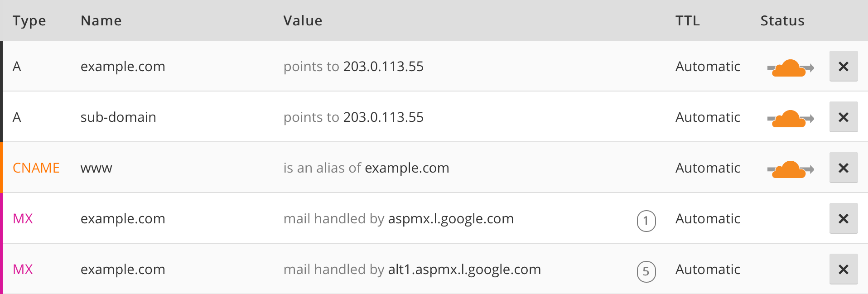The width and height of the screenshot is (868, 294).
Task: Edit the sub-domain name field
Action: [118, 117]
